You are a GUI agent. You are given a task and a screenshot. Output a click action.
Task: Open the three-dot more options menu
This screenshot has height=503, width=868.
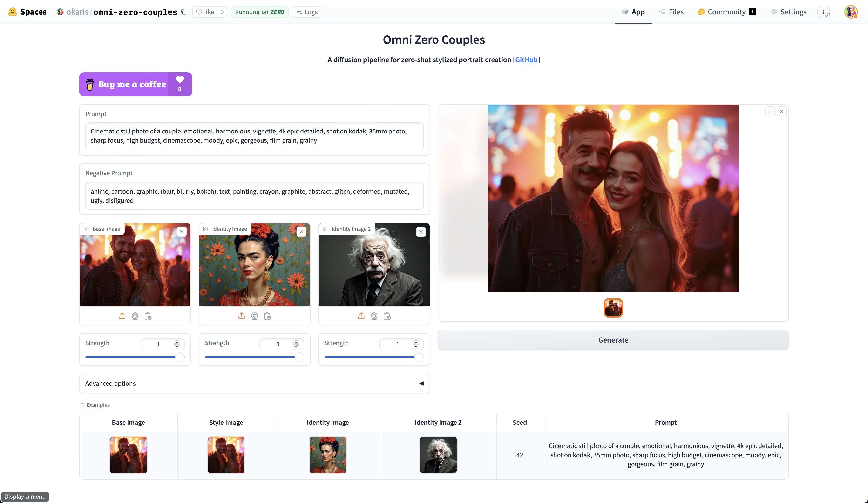tap(824, 12)
